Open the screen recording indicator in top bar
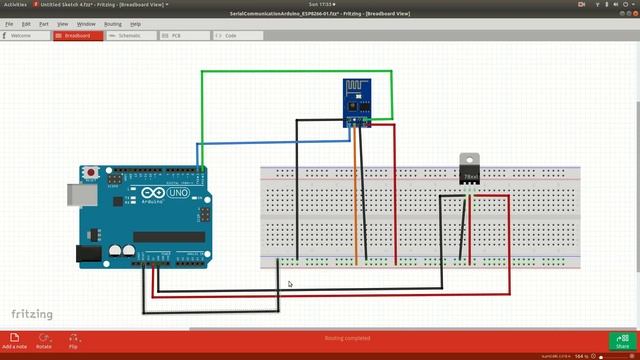 (x=582, y=4)
